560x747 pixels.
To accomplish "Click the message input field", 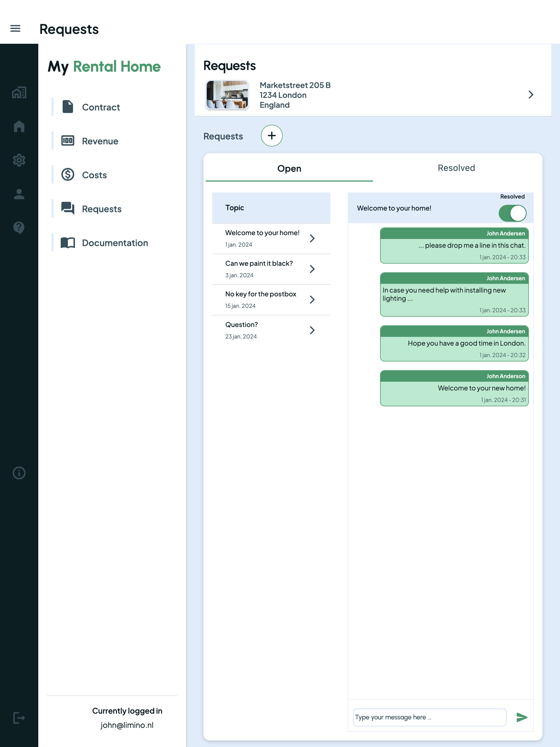I will pyautogui.click(x=430, y=717).
